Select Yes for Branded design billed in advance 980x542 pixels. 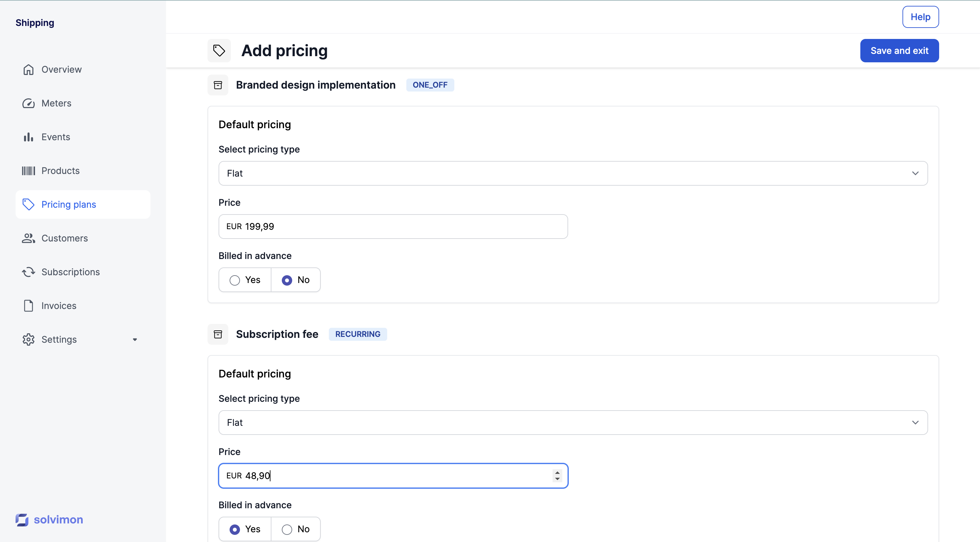click(235, 280)
